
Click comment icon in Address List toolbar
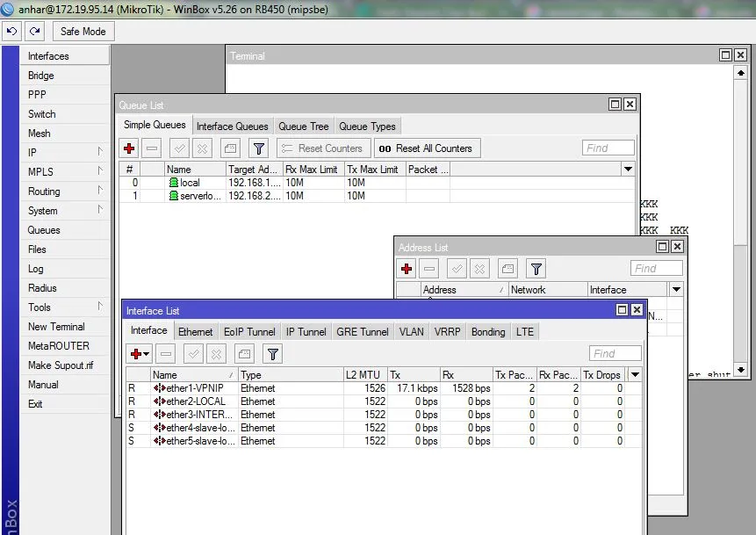pos(508,269)
